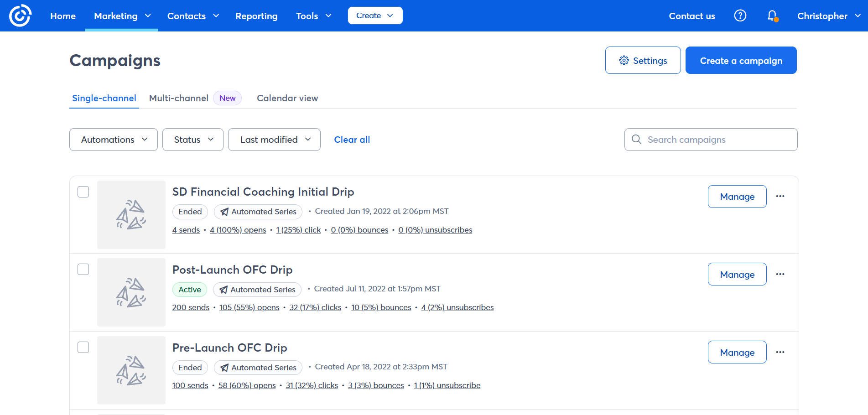Select the checkbox for SD Financial Coaching Initial Drip

pos(83,192)
